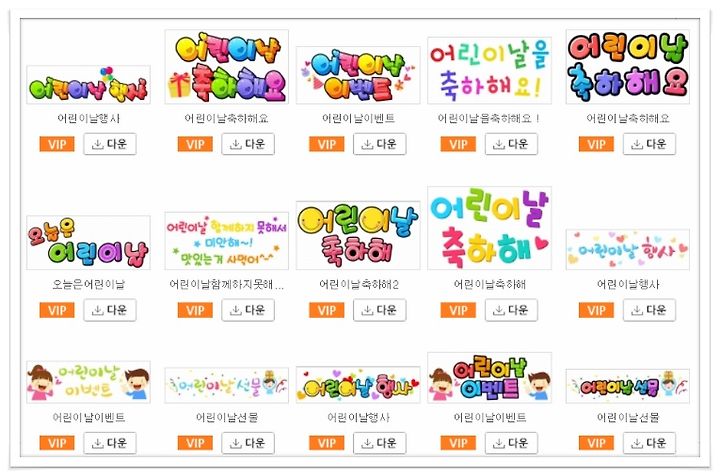Click the VIP badge under 오늘은어린이날

[57, 310]
